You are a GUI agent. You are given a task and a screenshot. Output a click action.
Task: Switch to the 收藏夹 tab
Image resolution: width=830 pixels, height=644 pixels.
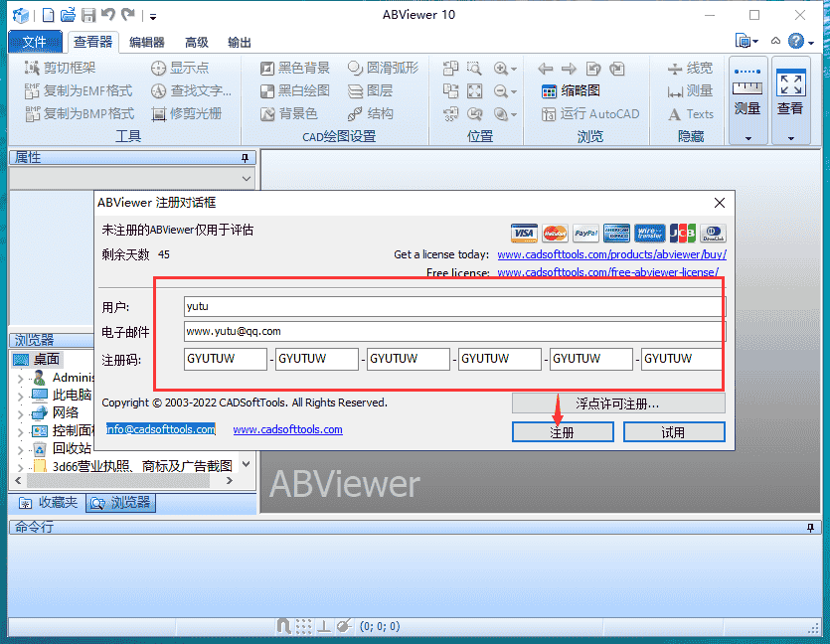click(x=48, y=502)
